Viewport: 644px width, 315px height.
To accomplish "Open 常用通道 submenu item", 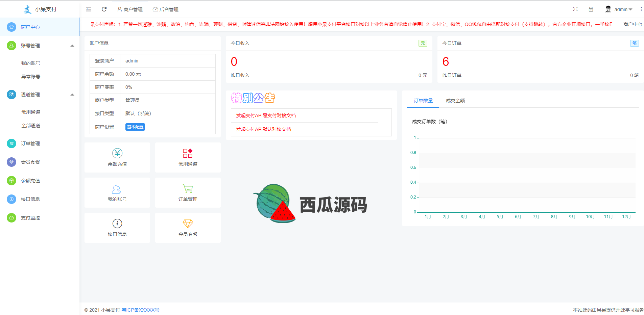I will [31, 112].
